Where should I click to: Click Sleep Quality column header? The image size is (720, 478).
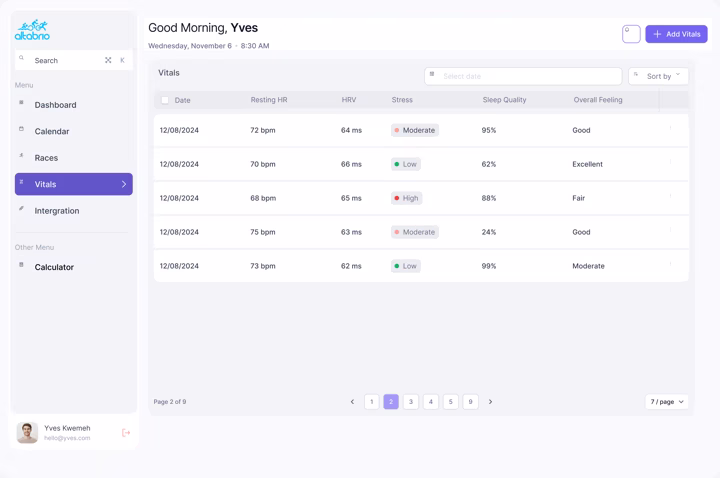pyautogui.click(x=504, y=100)
